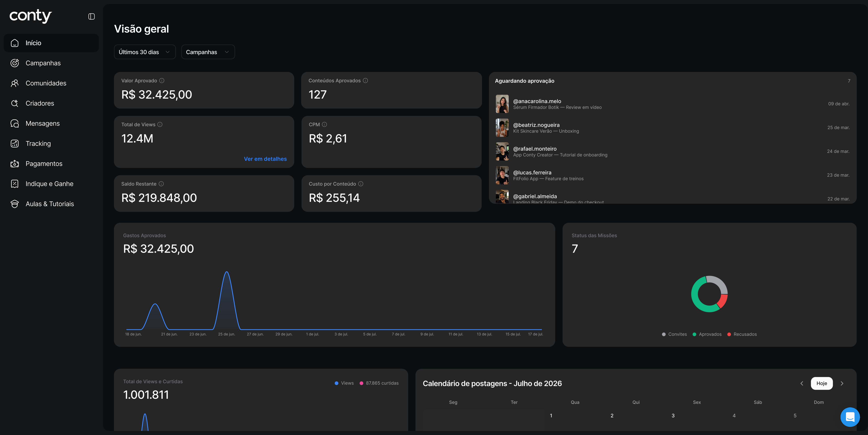This screenshot has height=435, width=868.
Task: Click the mission status donut chart
Action: point(709,294)
